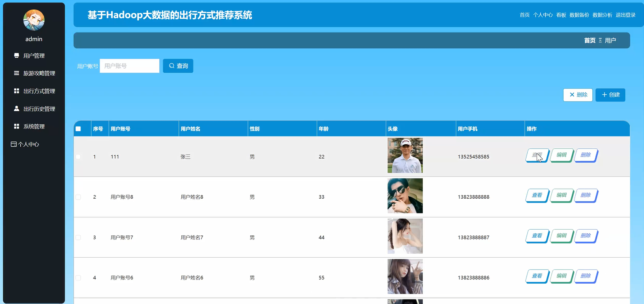
Task: Click 编辑 for user 111
Action: click(x=561, y=155)
